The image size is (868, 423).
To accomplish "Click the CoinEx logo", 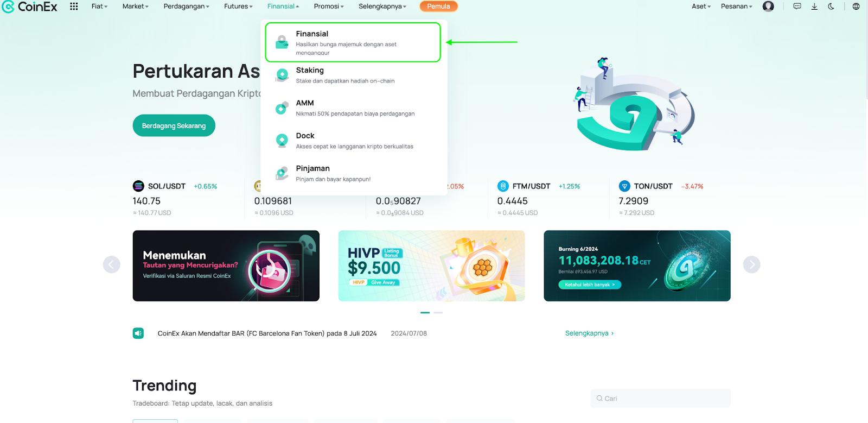I will coord(30,7).
